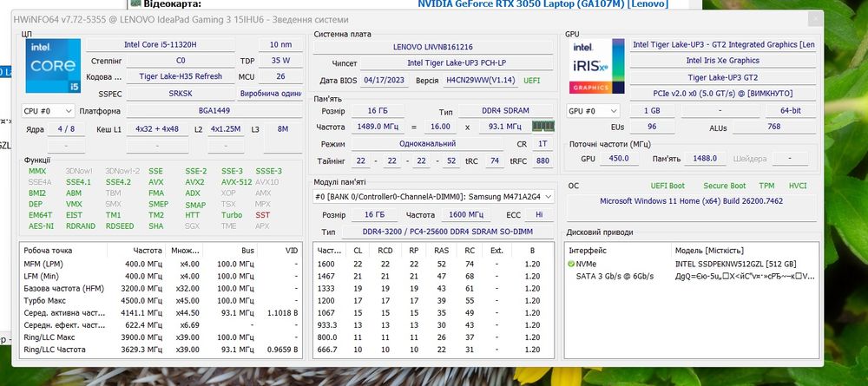This screenshot has height=386, width=868.
Task: Click the H4CN29WW(V1.14) BIOS version field
Action: point(482,81)
